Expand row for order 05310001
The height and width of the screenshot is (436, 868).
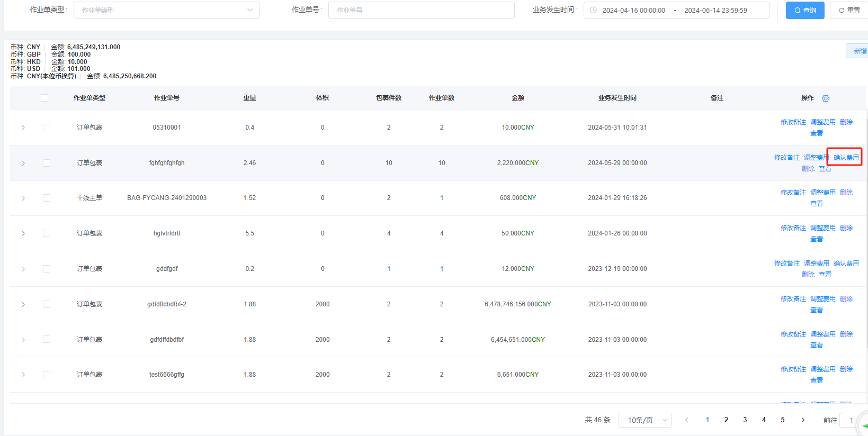pyautogui.click(x=23, y=128)
